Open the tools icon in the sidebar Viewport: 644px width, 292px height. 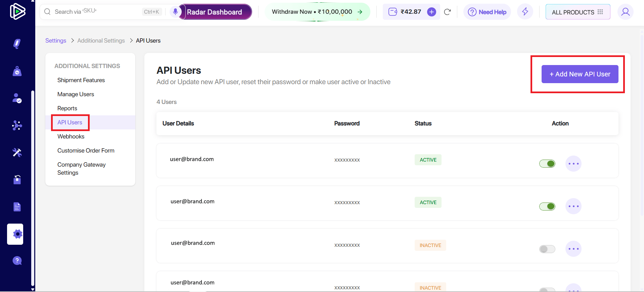17,153
